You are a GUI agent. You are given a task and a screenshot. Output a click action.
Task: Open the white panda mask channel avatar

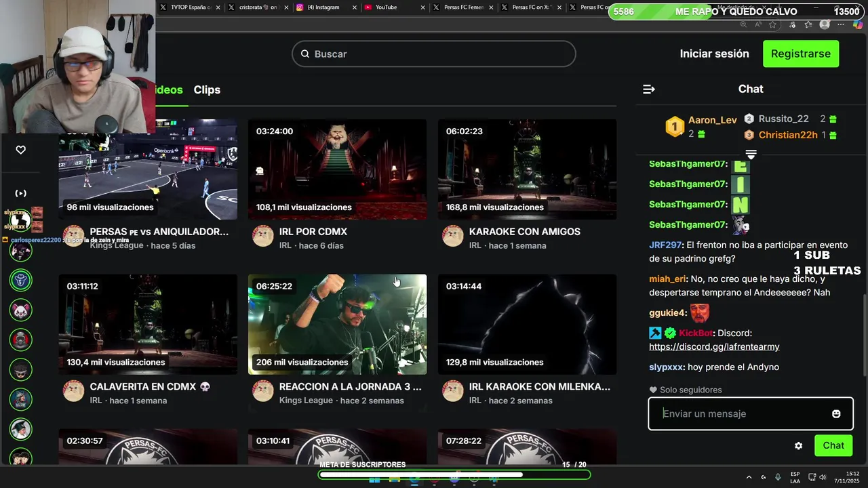click(x=21, y=310)
